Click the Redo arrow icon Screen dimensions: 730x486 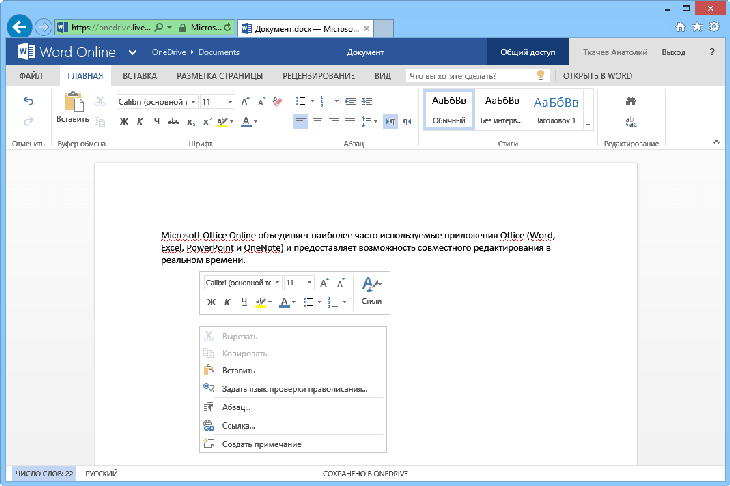tap(28, 122)
